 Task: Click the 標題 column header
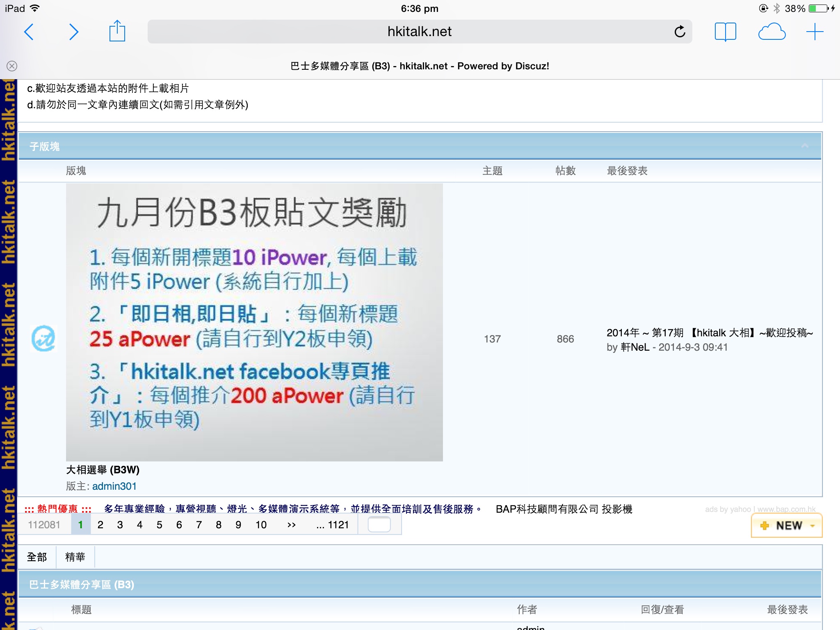[81, 609]
